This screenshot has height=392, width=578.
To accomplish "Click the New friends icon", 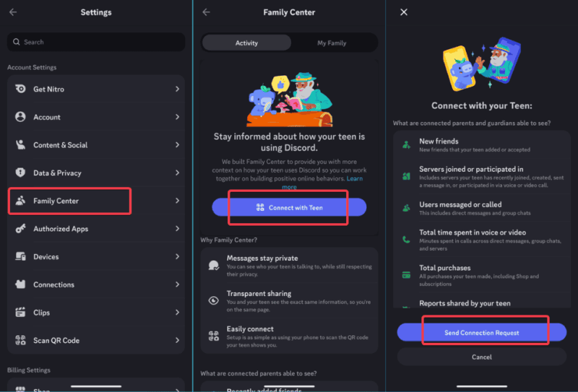I will point(406,145).
